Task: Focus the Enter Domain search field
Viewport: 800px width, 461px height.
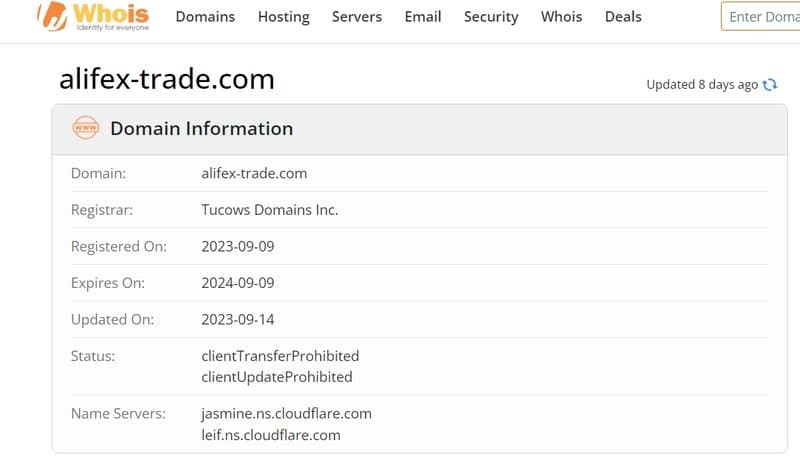Action: click(x=760, y=16)
